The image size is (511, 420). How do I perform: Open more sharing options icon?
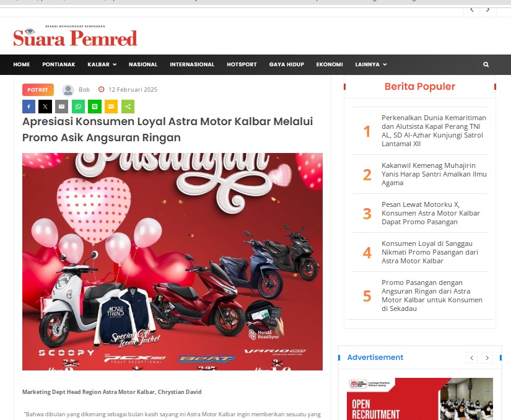tap(128, 107)
